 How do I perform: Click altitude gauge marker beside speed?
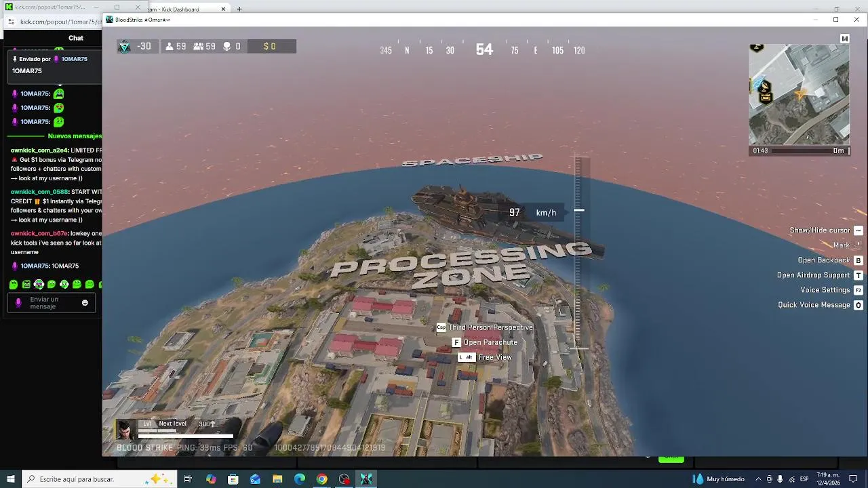pos(579,211)
